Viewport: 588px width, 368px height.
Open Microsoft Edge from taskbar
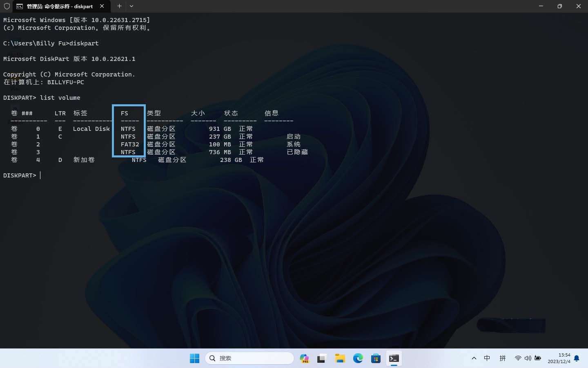[358, 359]
